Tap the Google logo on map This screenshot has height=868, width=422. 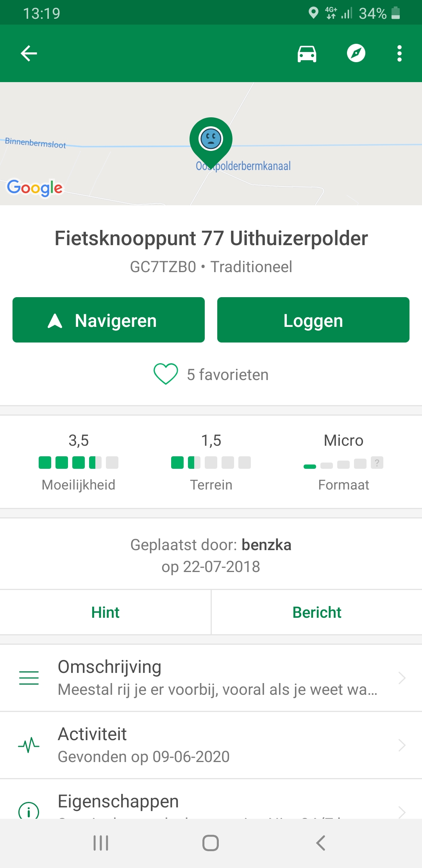coord(35,188)
